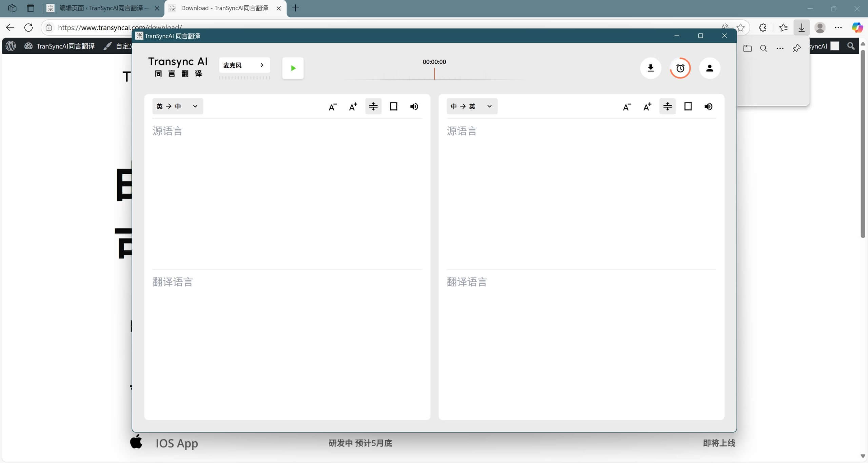Click the browser address bar URL
Image resolution: width=868 pixels, height=463 pixels.
120,28
